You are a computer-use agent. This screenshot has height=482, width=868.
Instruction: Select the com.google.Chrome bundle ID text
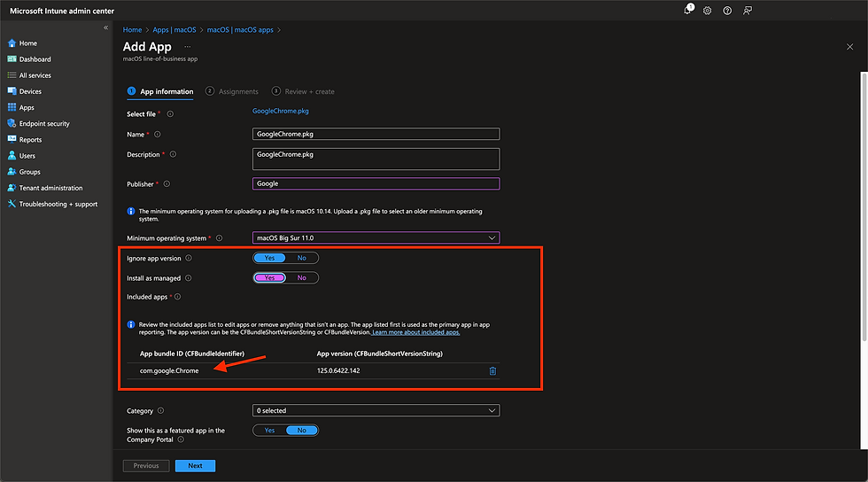point(169,370)
